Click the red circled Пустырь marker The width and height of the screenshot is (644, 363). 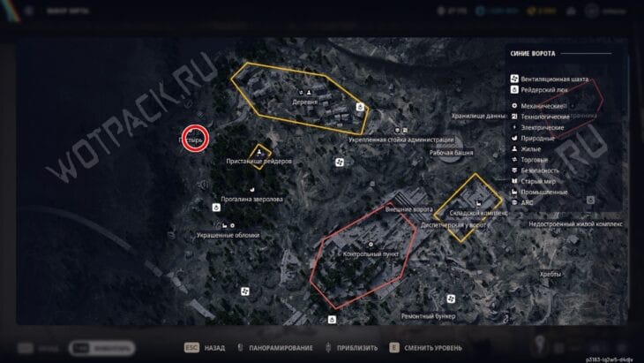(x=196, y=139)
